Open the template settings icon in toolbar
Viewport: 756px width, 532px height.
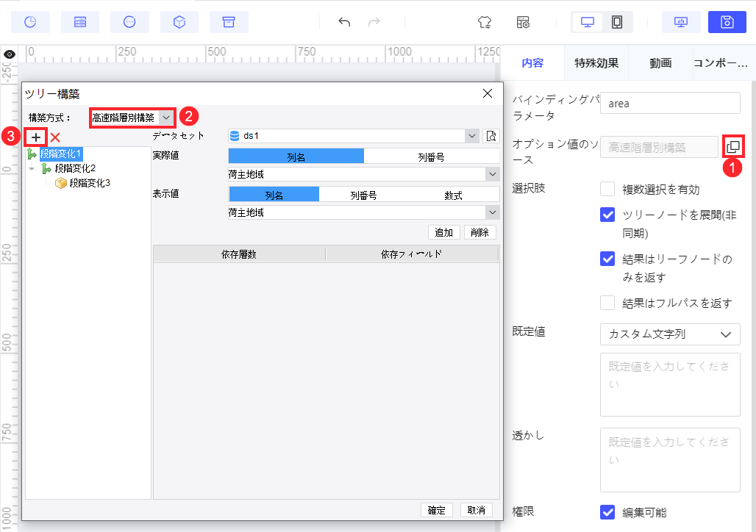[x=523, y=22]
